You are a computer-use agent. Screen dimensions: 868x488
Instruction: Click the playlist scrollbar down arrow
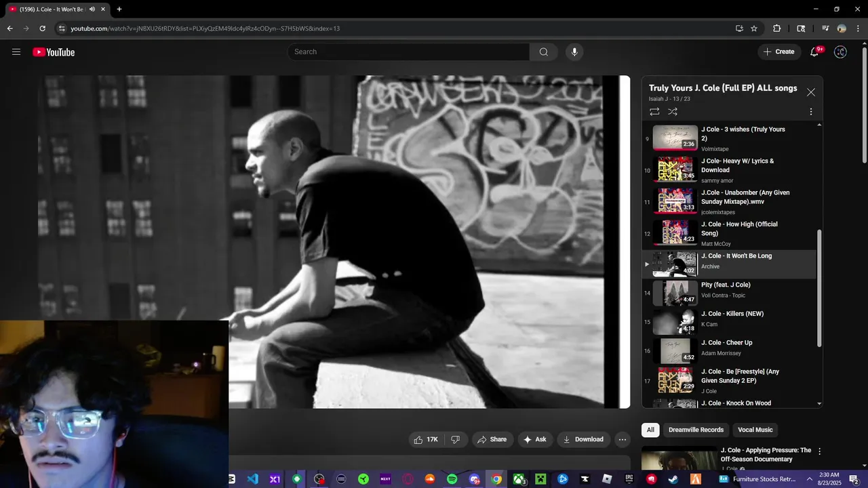click(x=819, y=404)
